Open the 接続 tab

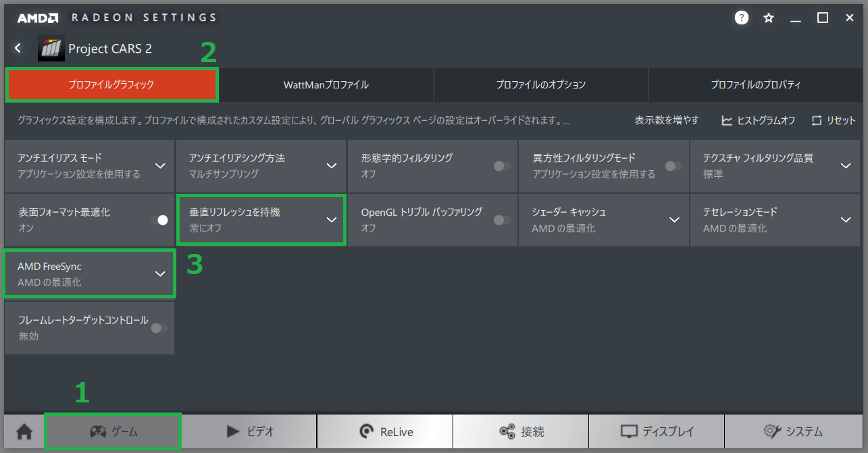pos(521,431)
